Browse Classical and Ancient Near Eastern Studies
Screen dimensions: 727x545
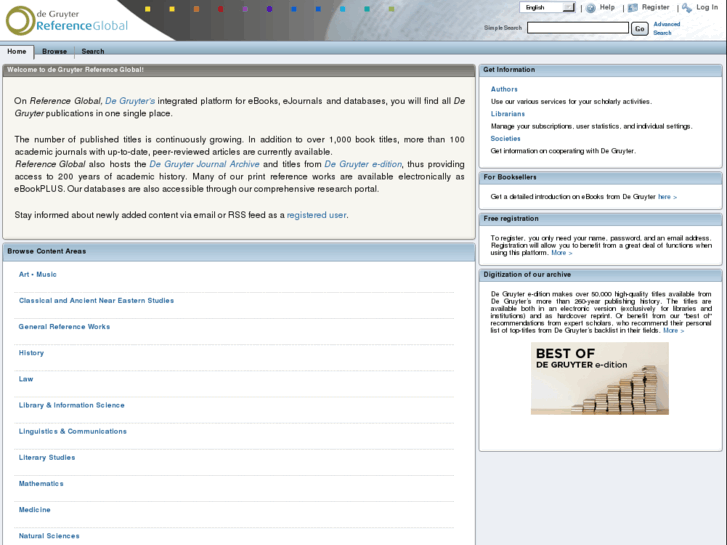point(96,301)
